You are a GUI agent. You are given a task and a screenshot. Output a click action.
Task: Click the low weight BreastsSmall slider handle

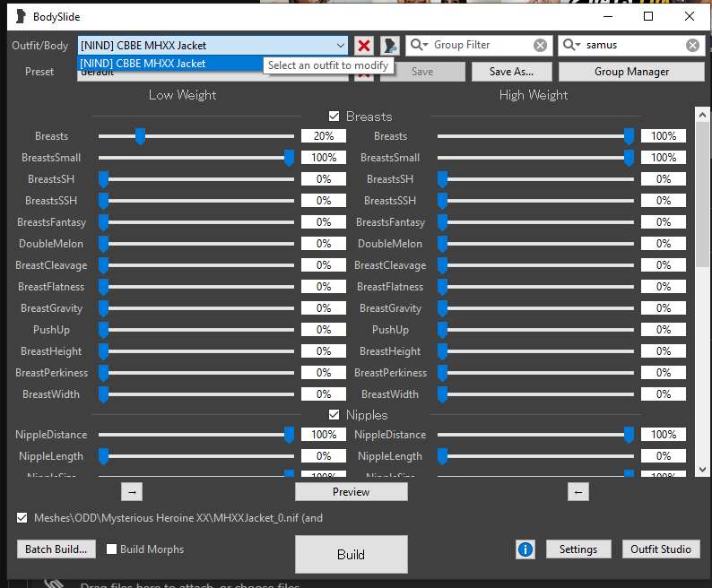pos(289,158)
